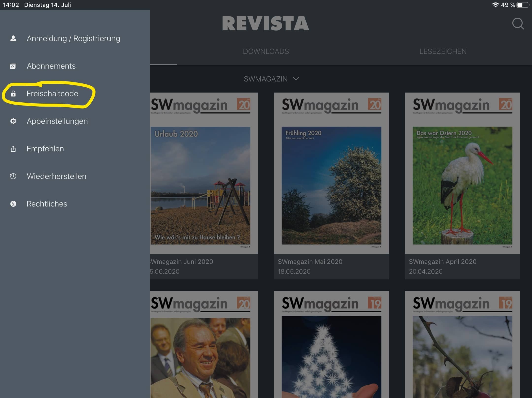Tap the Wi-Fi icon in status bar
This screenshot has width=532, height=398.
(495, 5)
